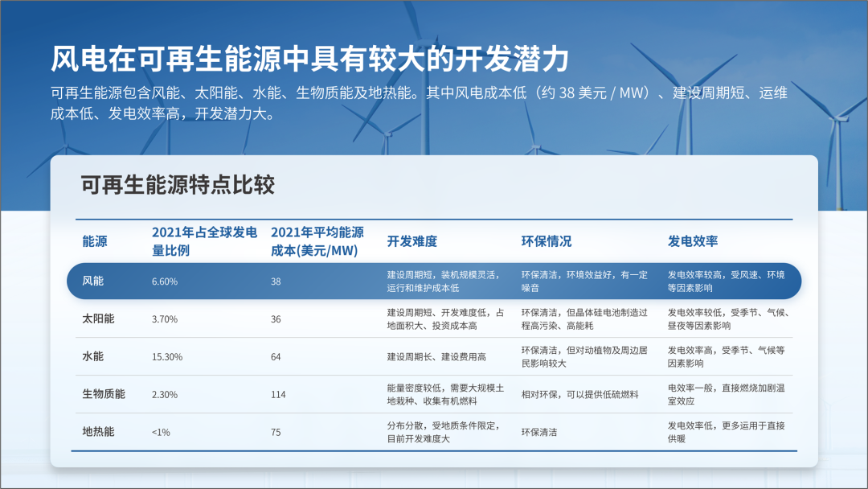Click column header 2021年占全球发电量比例
The width and height of the screenshot is (868, 489).
pos(204,241)
